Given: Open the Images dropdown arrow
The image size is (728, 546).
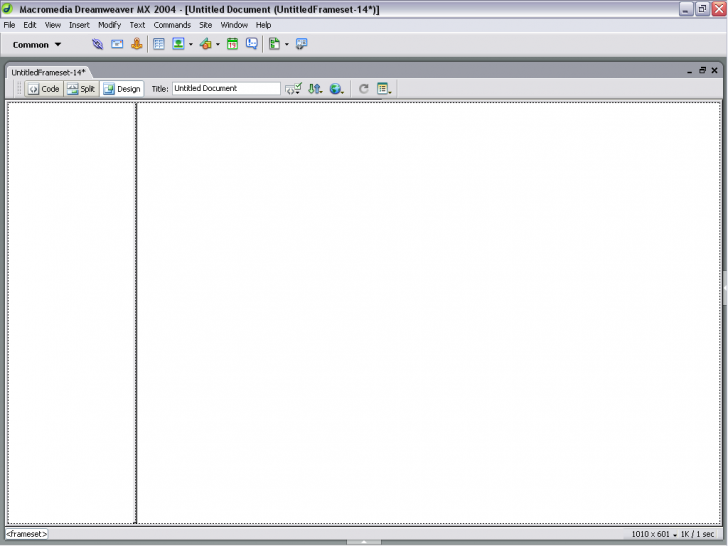Looking at the screenshot, I should [x=191, y=45].
